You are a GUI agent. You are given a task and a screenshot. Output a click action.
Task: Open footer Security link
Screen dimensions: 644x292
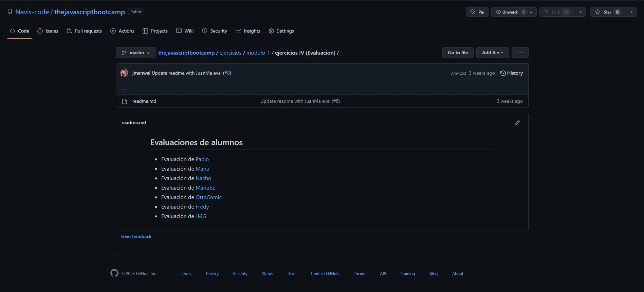[x=240, y=274]
